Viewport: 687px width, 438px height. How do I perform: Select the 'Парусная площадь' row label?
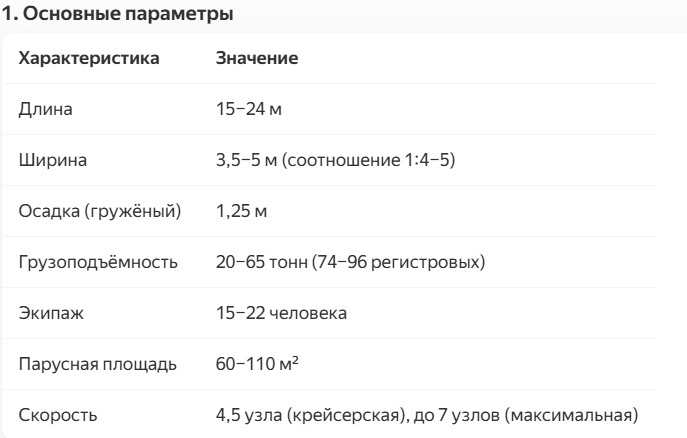point(98,367)
